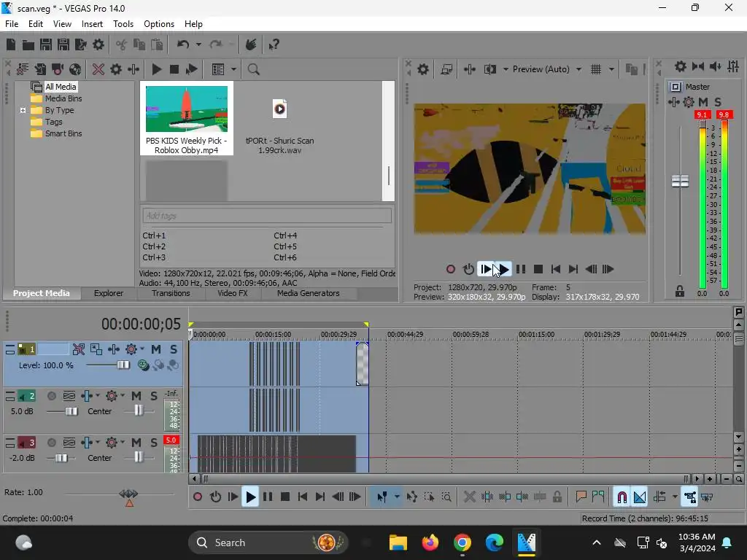
Task: Switch to the Video FX tab
Action: (233, 293)
